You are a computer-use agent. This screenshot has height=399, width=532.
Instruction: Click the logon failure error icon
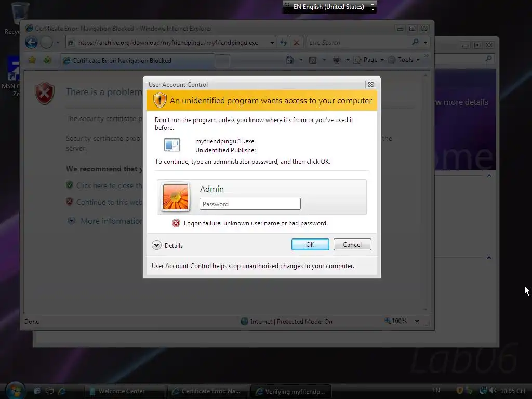click(x=176, y=223)
